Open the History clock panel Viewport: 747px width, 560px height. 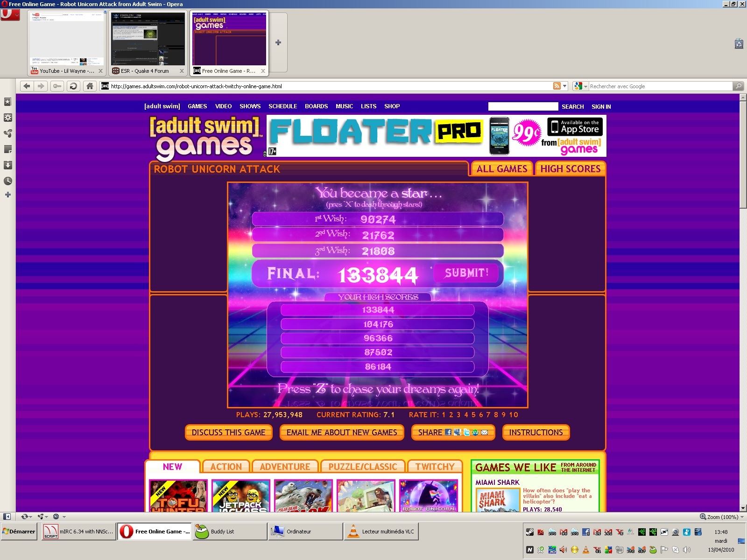coord(7,181)
